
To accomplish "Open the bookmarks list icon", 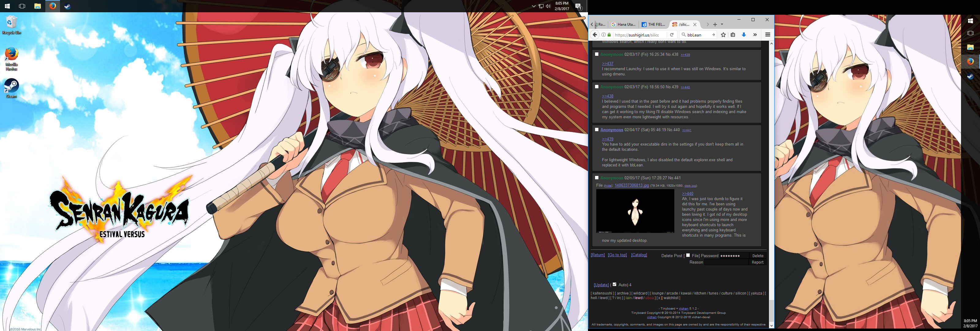I will tap(733, 35).
